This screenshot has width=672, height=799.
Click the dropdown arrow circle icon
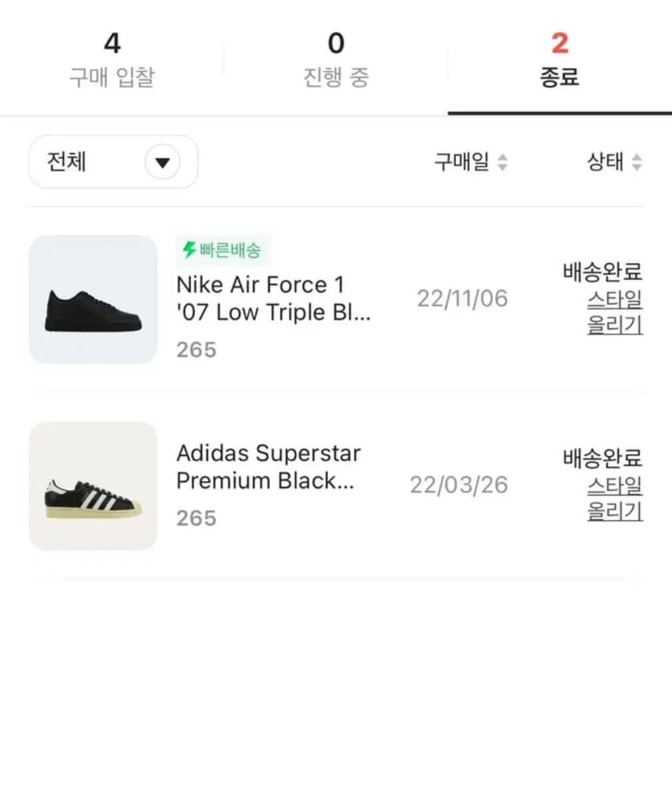(x=162, y=162)
